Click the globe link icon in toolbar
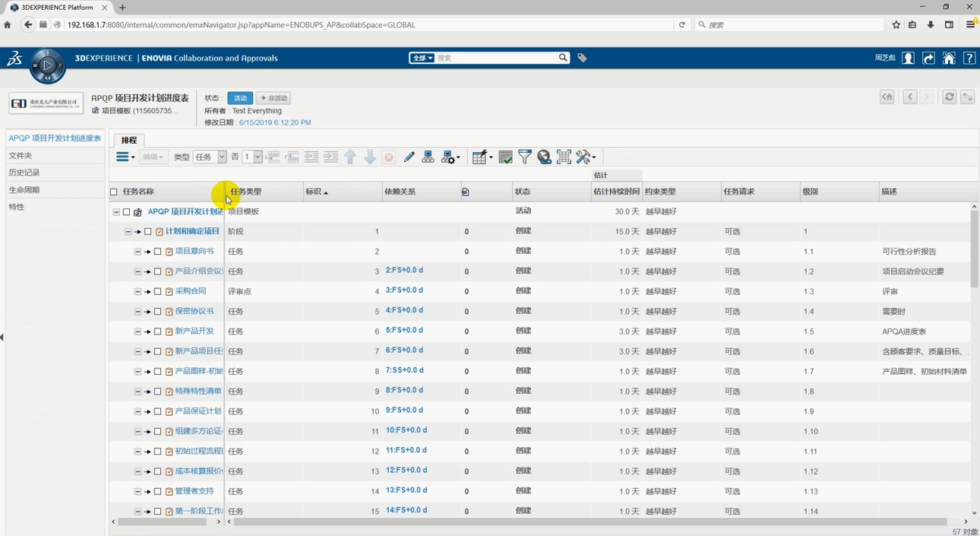Image resolution: width=980 pixels, height=536 pixels. (545, 157)
